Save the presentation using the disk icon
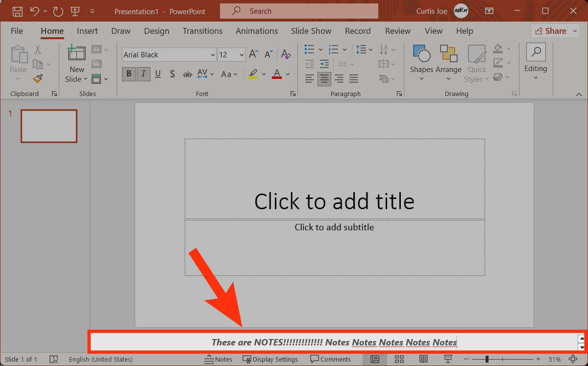Image resolution: width=588 pixels, height=366 pixels. [x=17, y=11]
